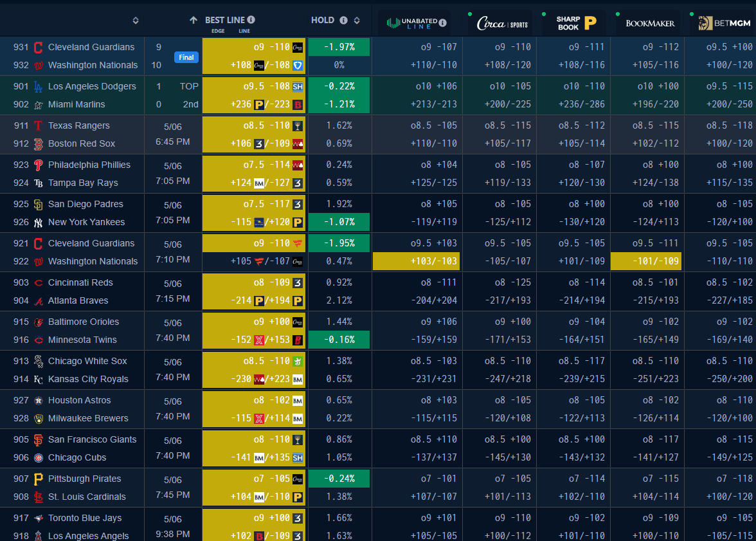Image resolution: width=756 pixels, height=541 pixels.
Task: Open Washington Nationals in row 922
Action: tap(93, 262)
